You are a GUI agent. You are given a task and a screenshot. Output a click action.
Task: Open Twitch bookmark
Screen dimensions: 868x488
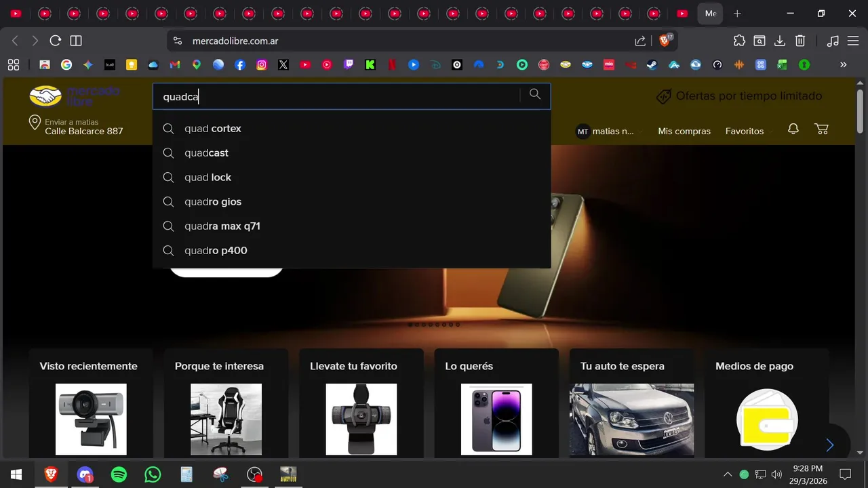[349, 65]
